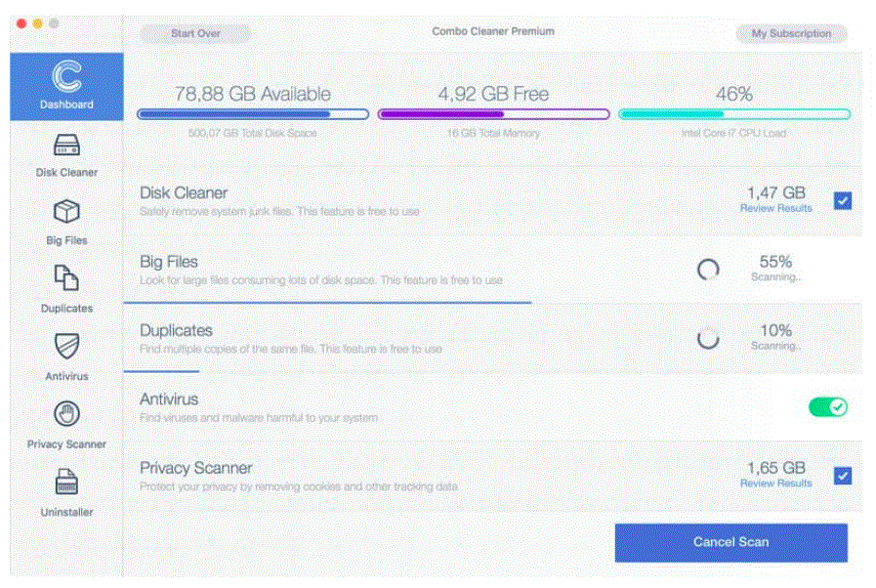The image size is (876, 588).
Task: Click the Start Over button
Action: (x=195, y=33)
